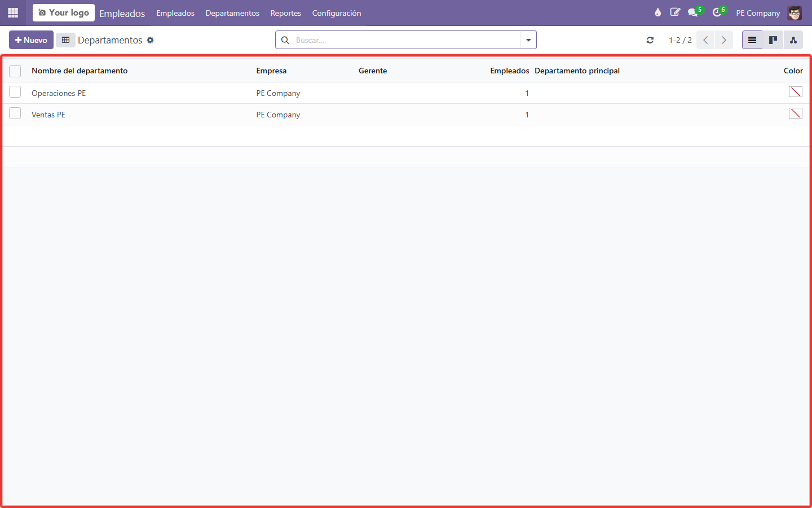
Task: Expand the search filter options dropdown
Action: 528,40
